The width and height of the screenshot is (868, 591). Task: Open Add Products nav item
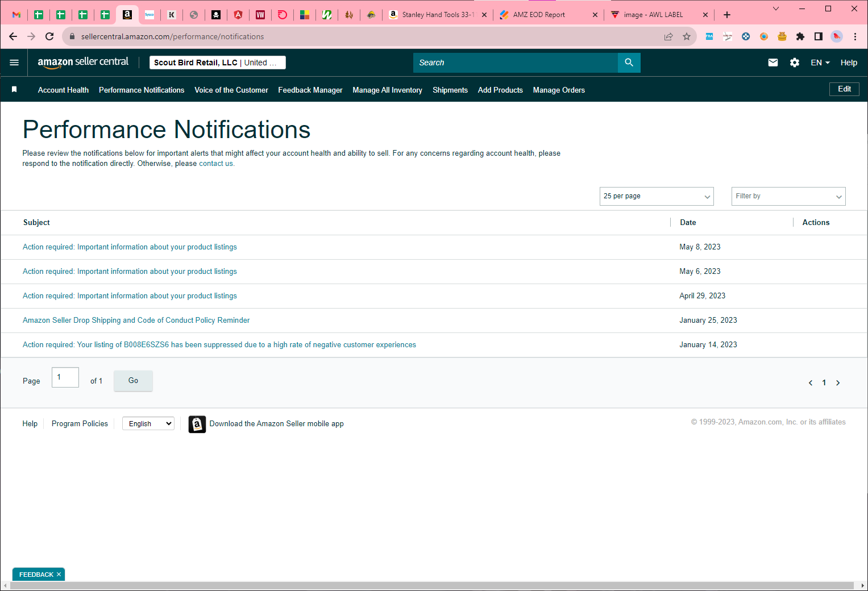click(500, 90)
